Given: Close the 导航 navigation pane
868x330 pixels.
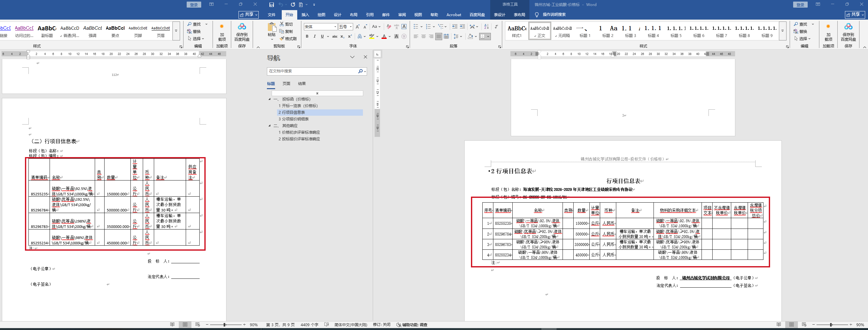Looking at the screenshot, I should coord(365,57).
